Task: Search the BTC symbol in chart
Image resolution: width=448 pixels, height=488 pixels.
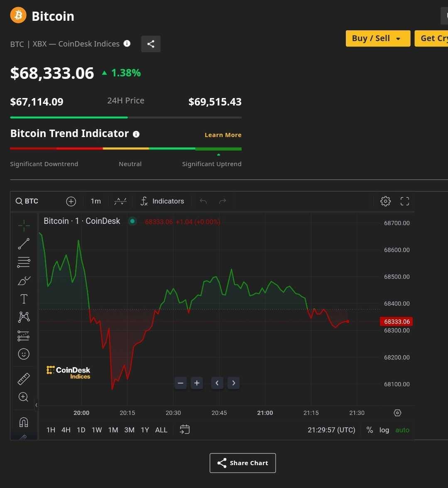Action: [27, 201]
